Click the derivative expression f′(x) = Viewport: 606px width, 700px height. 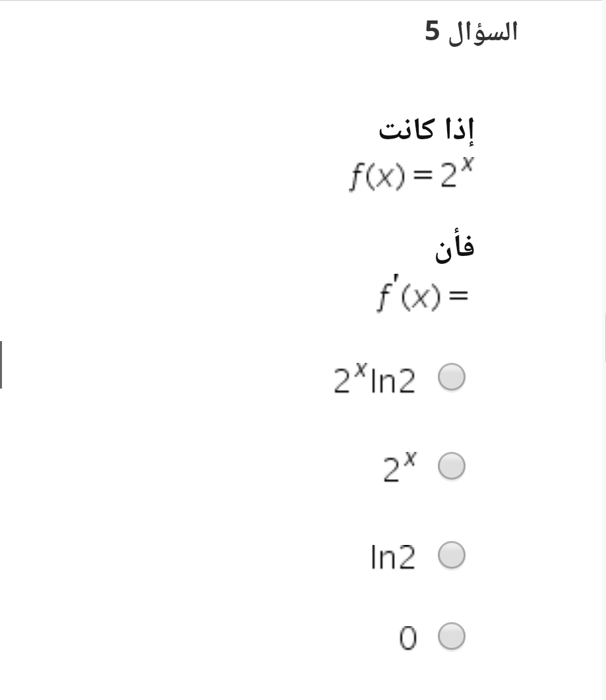(x=423, y=294)
